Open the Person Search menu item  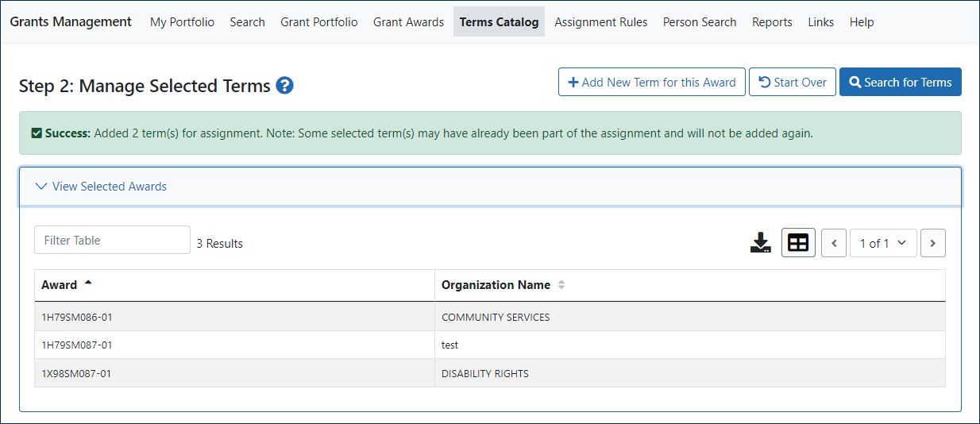click(699, 22)
